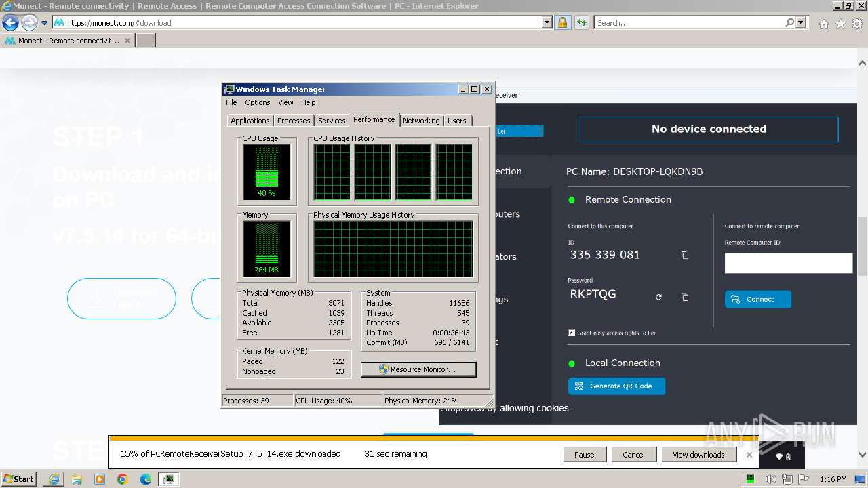Image resolution: width=868 pixels, height=488 pixels.
Task: Open the Start menu
Action: pyautogui.click(x=19, y=479)
